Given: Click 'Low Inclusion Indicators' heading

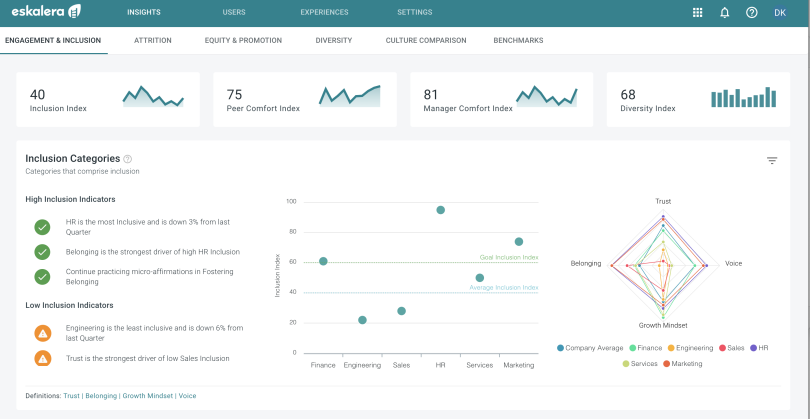Looking at the screenshot, I should pos(69,305).
